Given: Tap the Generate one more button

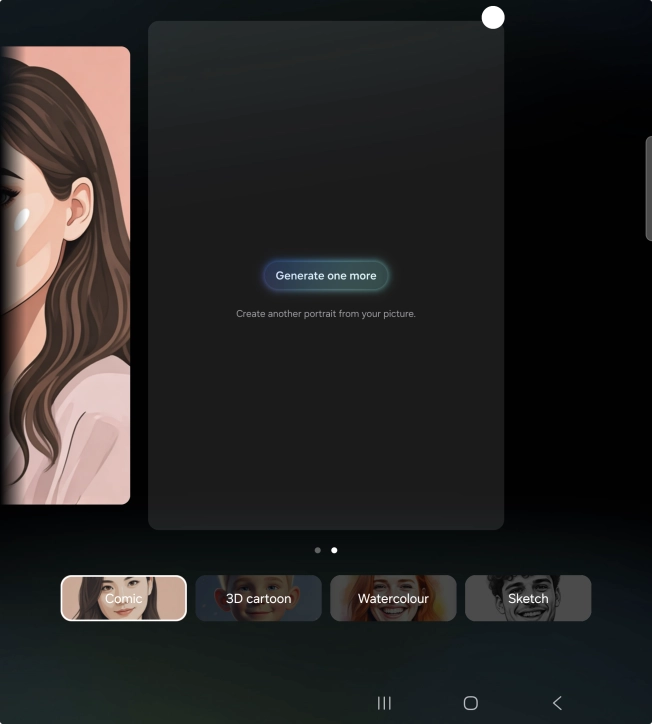Looking at the screenshot, I should click(326, 276).
